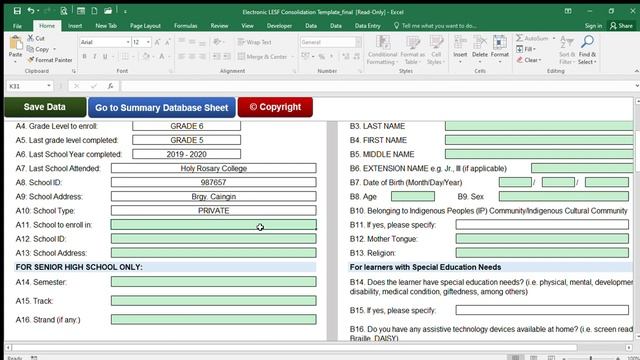Click the New document icon in Quick Access Toolbar
Screen dimensions: 640x360
tap(94, 11)
